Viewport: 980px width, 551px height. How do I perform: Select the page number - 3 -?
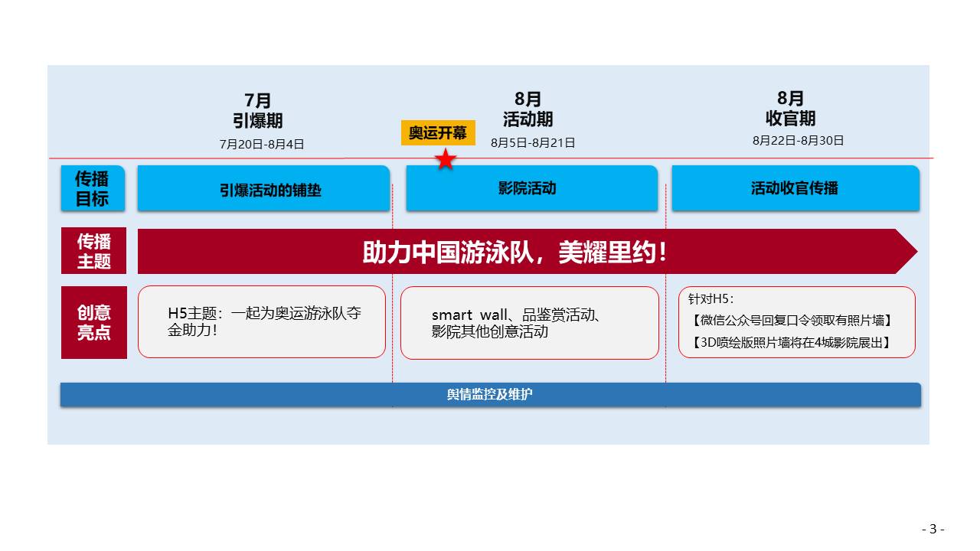click(x=933, y=529)
